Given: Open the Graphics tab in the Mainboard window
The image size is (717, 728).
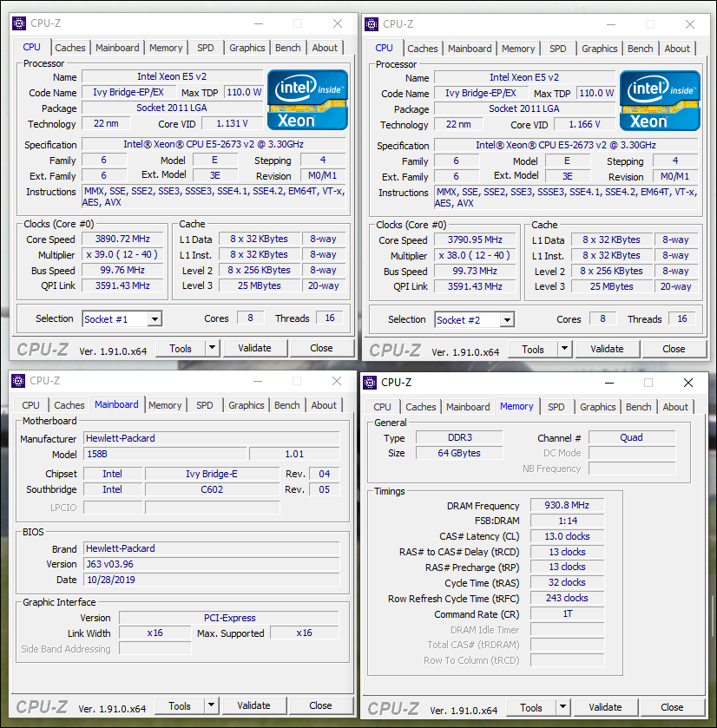Looking at the screenshot, I should coord(247,405).
